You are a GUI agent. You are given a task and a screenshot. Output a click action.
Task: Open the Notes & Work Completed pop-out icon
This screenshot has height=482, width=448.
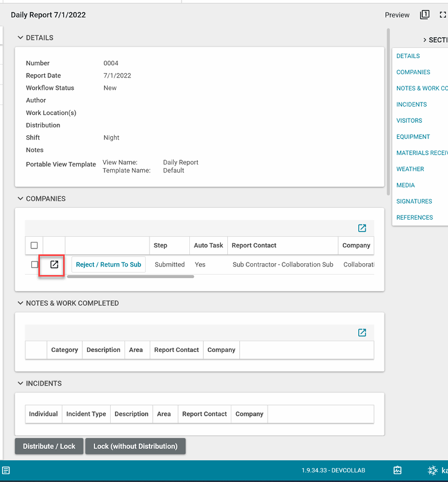362,332
